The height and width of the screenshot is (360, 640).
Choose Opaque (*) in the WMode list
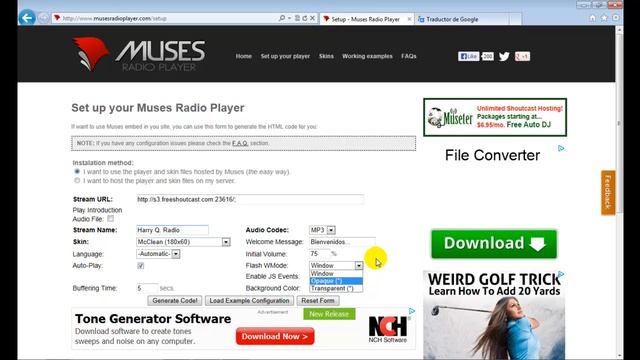pyautogui.click(x=336, y=281)
